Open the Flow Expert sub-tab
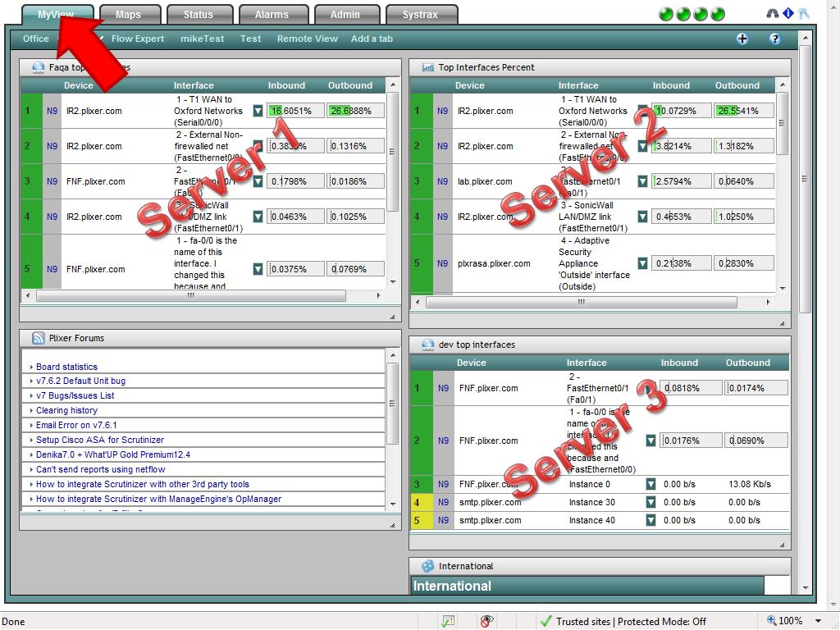 tap(138, 39)
